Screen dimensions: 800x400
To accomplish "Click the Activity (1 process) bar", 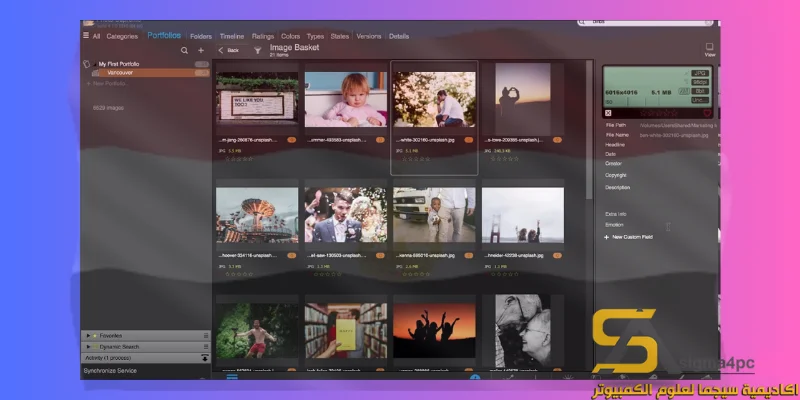I will 146,358.
